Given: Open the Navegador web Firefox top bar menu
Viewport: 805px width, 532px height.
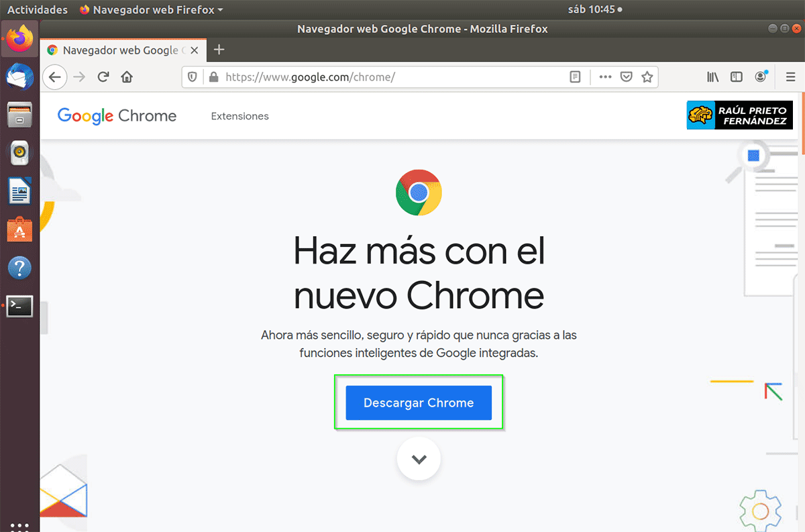Looking at the screenshot, I should point(151,9).
